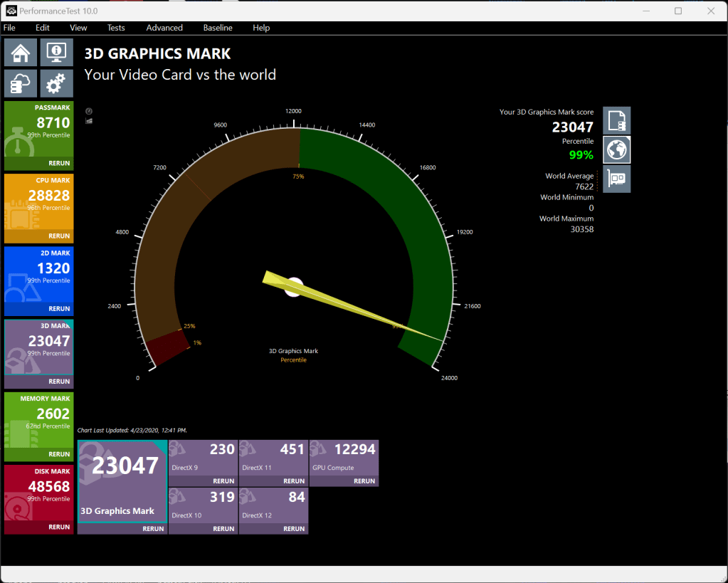Go to the Home screen icon
The height and width of the screenshot is (583, 728).
click(x=21, y=52)
